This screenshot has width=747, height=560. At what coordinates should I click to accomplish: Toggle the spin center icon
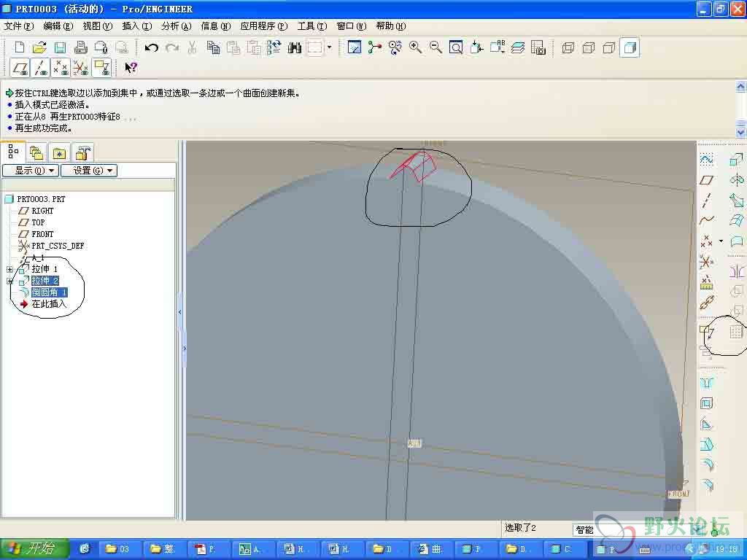374,47
